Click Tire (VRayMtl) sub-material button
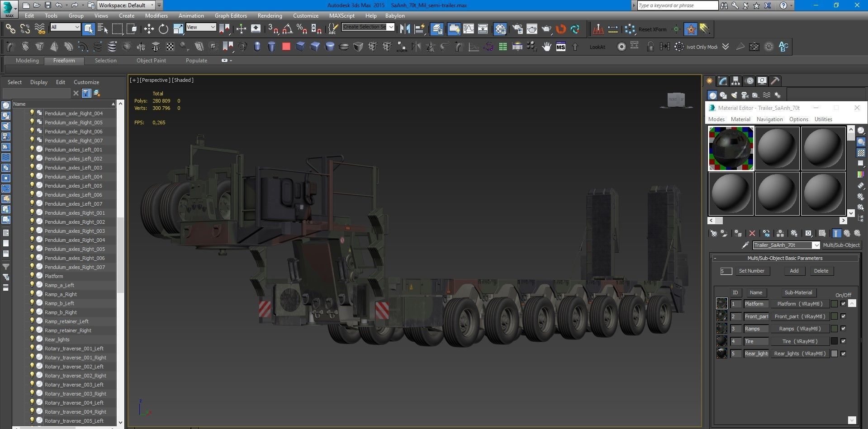Viewport: 868px width, 429px height. [800, 341]
